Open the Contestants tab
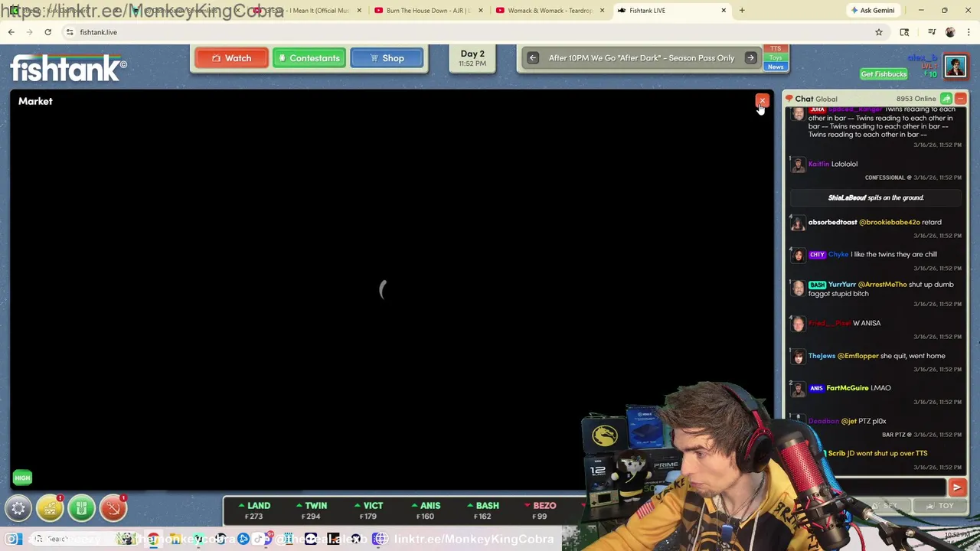This screenshot has height=551, width=980. 309,58
